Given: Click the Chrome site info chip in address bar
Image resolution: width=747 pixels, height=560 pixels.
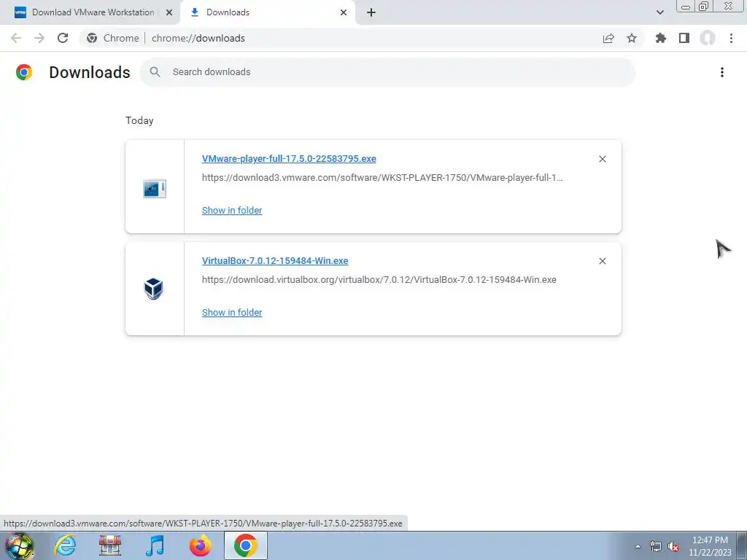Looking at the screenshot, I should pyautogui.click(x=112, y=38).
